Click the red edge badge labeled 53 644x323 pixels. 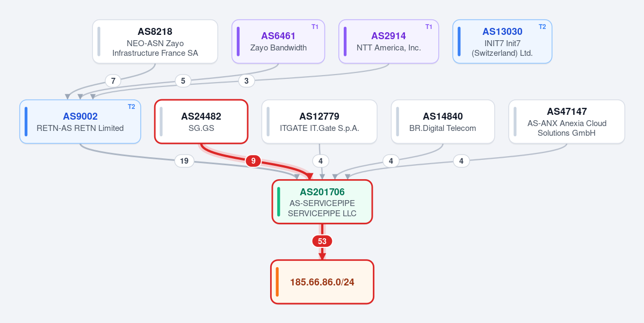[x=322, y=241]
